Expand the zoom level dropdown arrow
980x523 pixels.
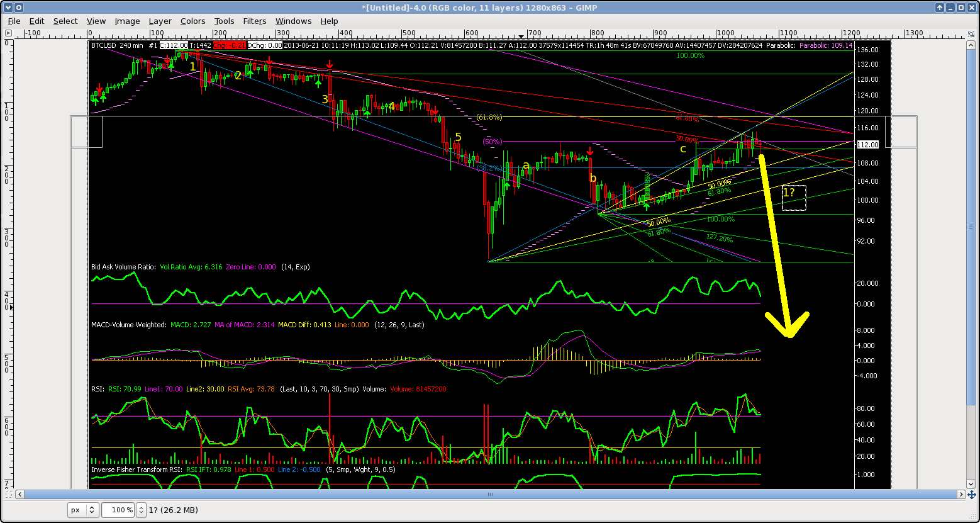click(x=142, y=510)
